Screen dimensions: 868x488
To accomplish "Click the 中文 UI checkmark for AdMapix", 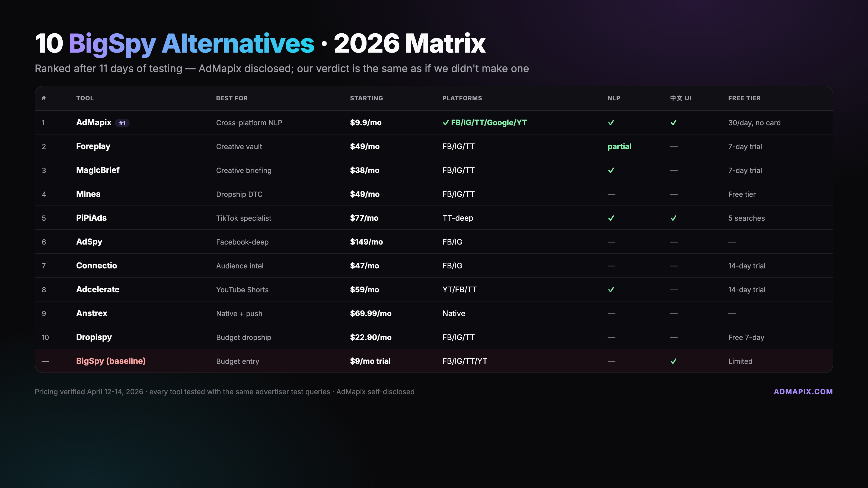I will (673, 123).
